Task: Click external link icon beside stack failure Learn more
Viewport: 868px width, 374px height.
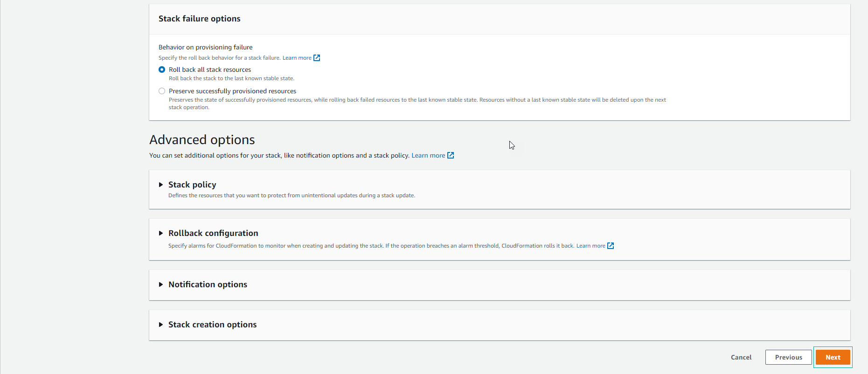Action: coord(317,58)
